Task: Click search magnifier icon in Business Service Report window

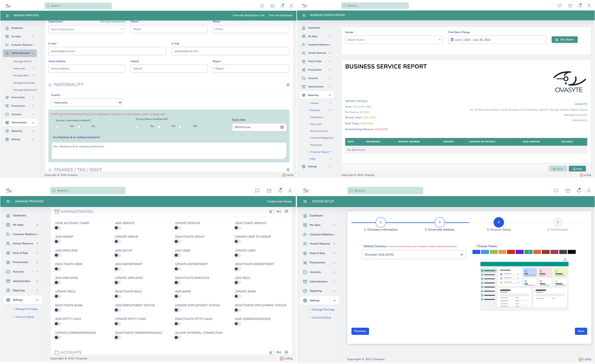Action: (345, 6)
